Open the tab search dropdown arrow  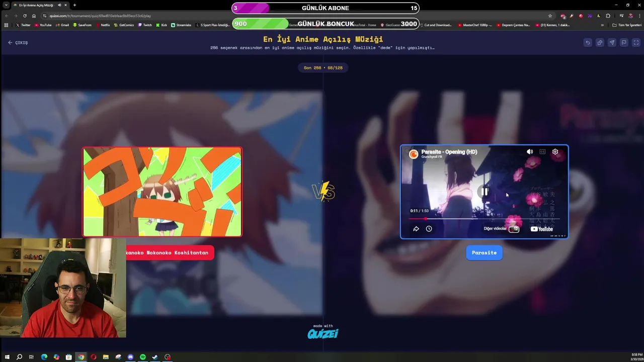pyautogui.click(x=7, y=5)
